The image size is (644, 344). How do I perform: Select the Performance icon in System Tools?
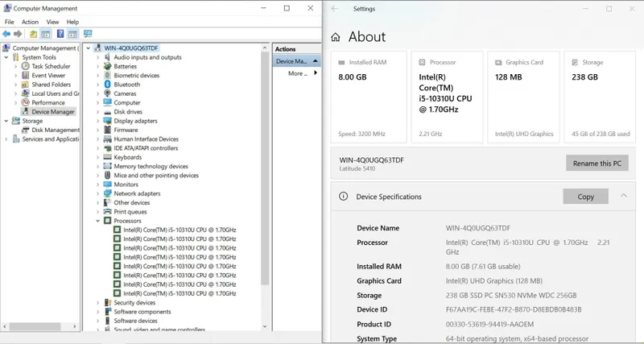(26, 102)
